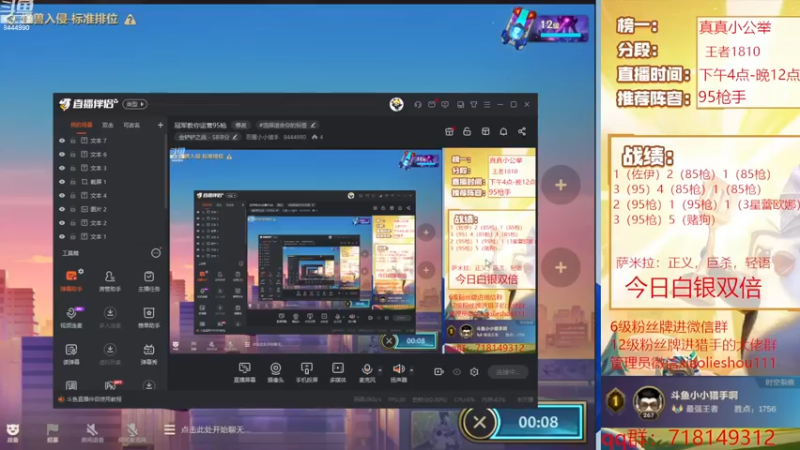Open the 房管助手 tool
Screen dimensions: 800x450
[110, 281]
